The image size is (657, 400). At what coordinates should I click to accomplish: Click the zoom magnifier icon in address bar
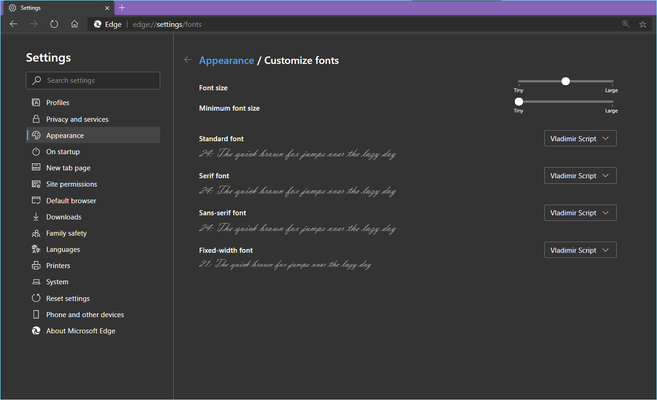tap(626, 24)
